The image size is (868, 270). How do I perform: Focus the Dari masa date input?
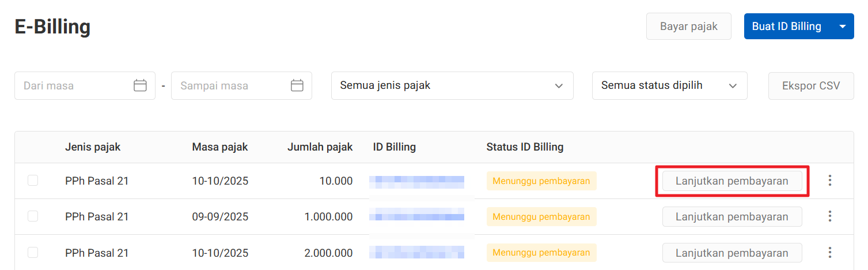(75, 85)
